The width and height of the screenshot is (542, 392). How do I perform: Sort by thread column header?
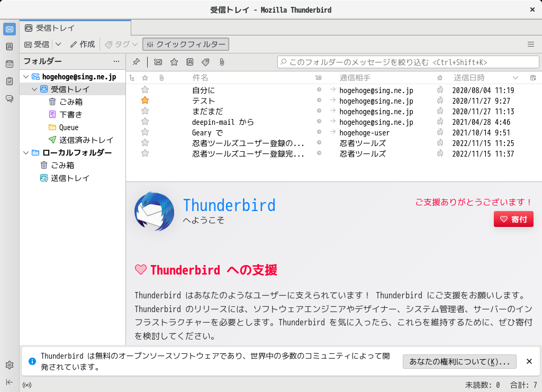(132, 78)
